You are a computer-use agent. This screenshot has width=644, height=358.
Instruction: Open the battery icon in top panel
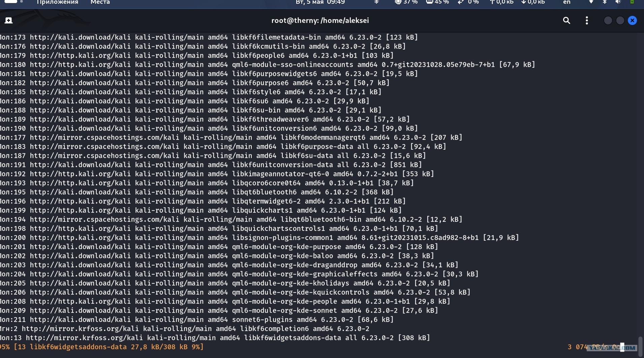click(x=632, y=2)
